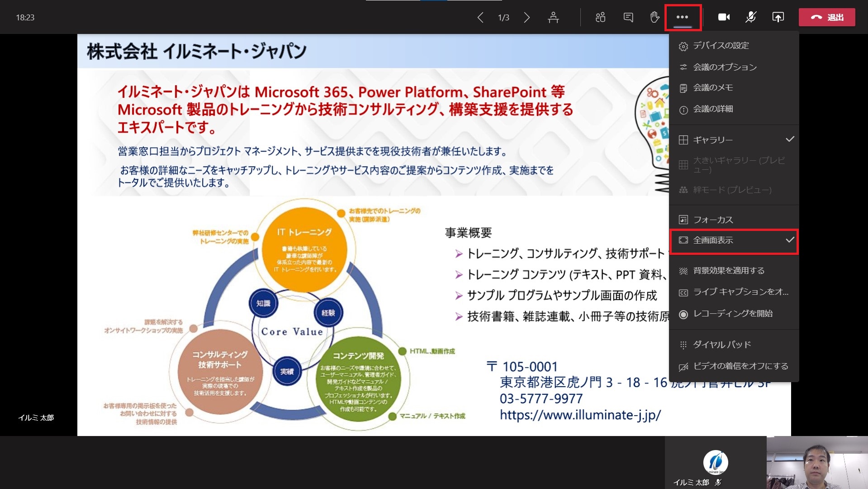Click the 18:23 meeting timer
The width and height of the screenshot is (868, 489).
tap(25, 18)
